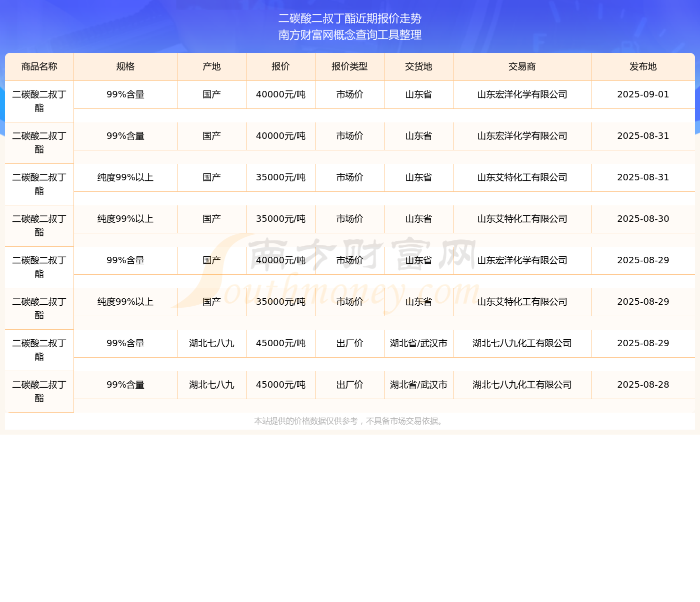The image size is (700, 602).
Task: Click 二碳酸二叔丁酯 name in the 2025-09-01 row
Action: (39, 101)
